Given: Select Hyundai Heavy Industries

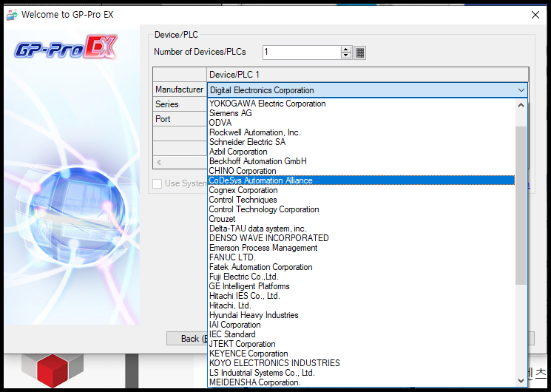Looking at the screenshot, I should tap(361, 315).
